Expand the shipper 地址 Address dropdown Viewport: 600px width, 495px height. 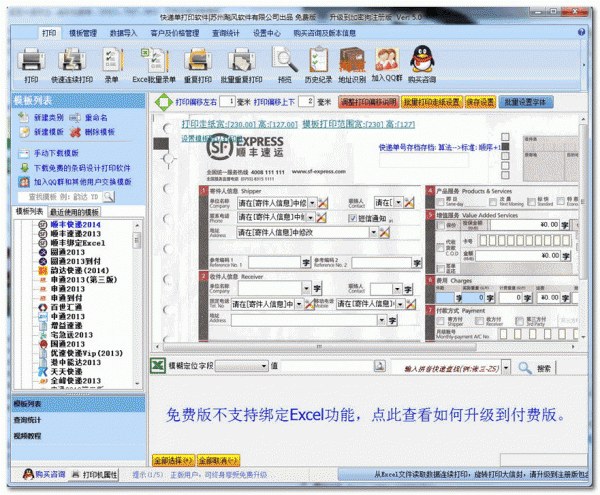click(x=373, y=232)
